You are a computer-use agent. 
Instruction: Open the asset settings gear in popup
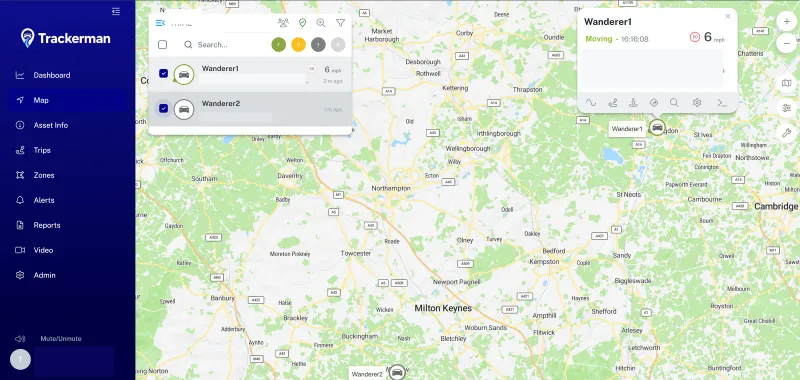tap(697, 103)
